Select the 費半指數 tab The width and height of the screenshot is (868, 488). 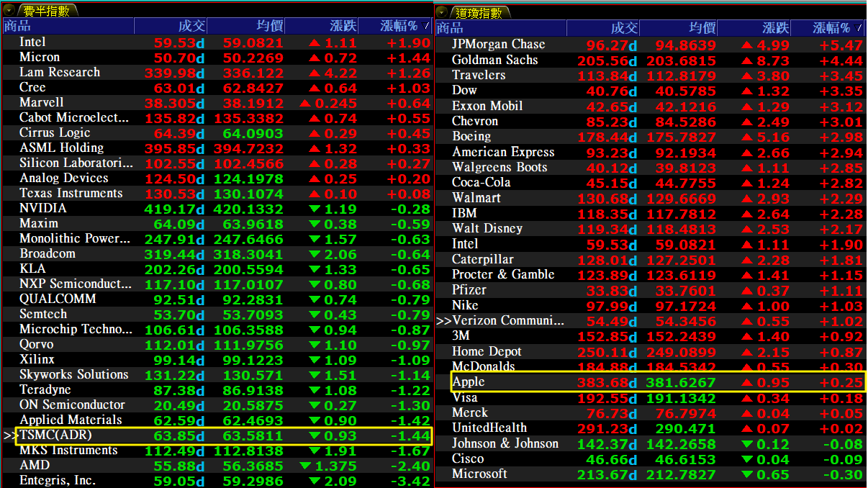pos(46,11)
